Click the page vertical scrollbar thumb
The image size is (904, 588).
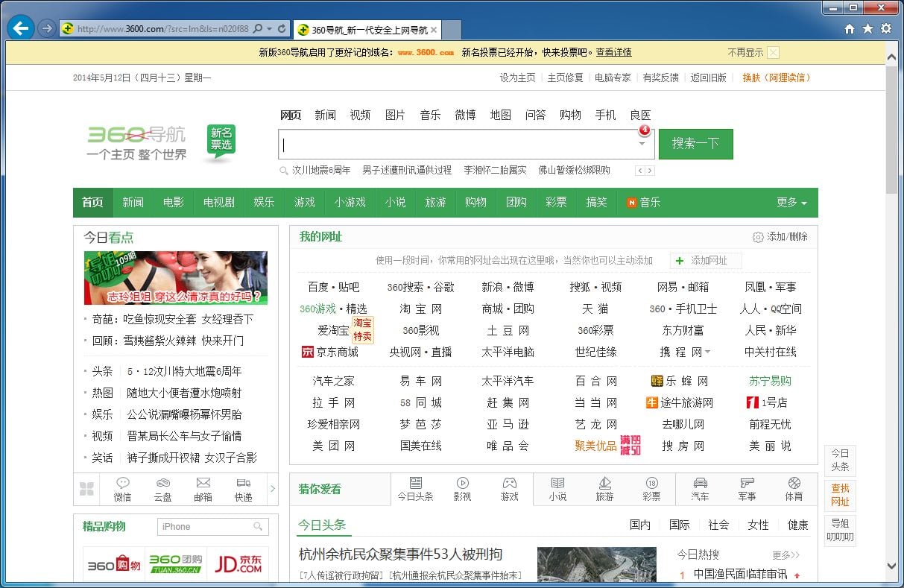892,130
